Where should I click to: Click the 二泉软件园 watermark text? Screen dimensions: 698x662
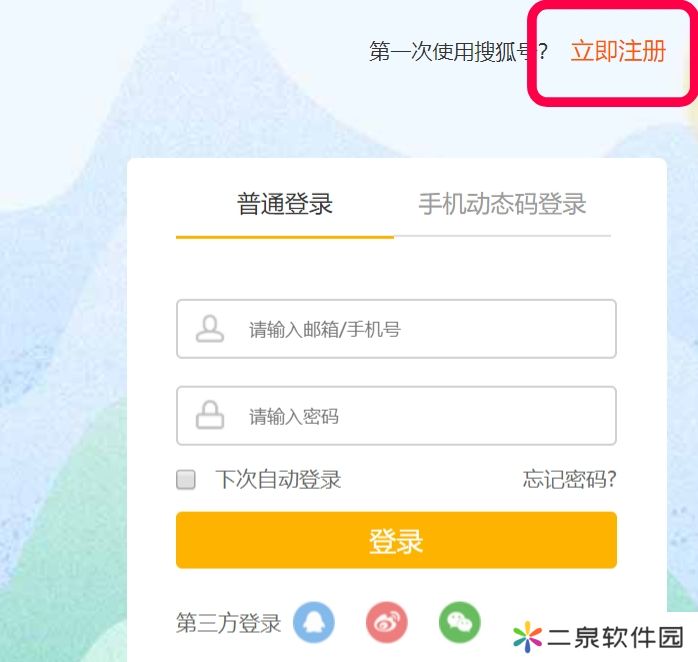pyautogui.click(x=616, y=637)
